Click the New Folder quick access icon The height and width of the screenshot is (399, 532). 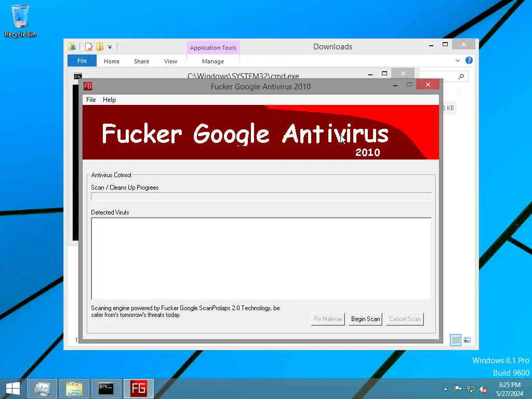tap(100, 47)
